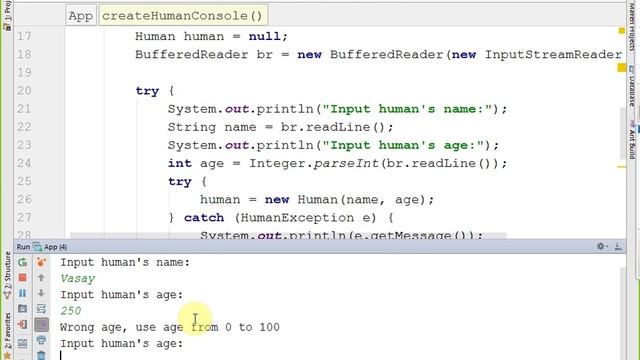
Task: Print the console output
Action: tap(41, 340)
